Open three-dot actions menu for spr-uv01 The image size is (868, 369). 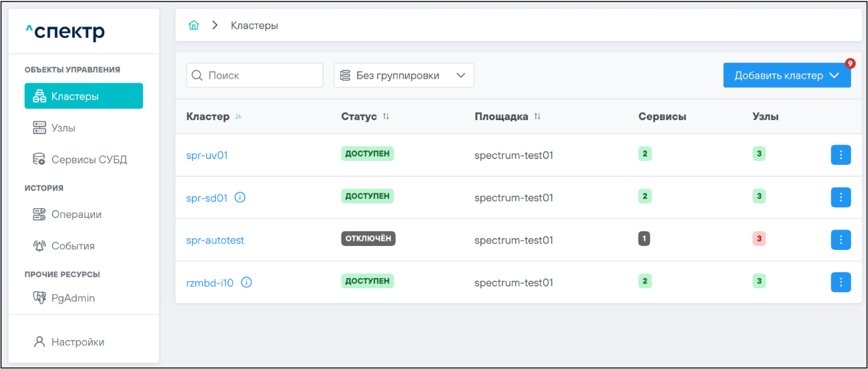(x=841, y=155)
